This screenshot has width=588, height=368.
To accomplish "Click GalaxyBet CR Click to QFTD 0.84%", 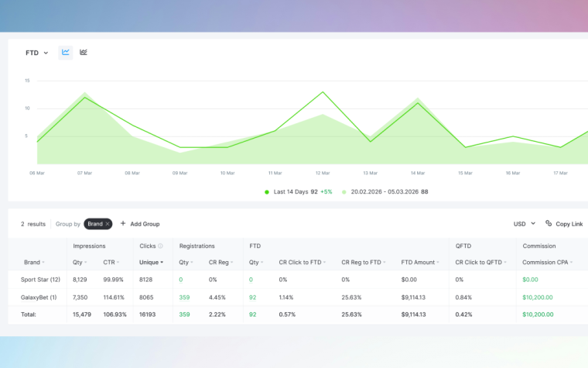I will (463, 297).
